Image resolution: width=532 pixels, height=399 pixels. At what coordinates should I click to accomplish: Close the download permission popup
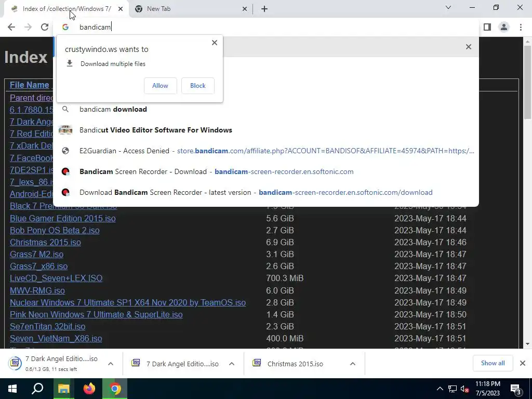coord(215,43)
